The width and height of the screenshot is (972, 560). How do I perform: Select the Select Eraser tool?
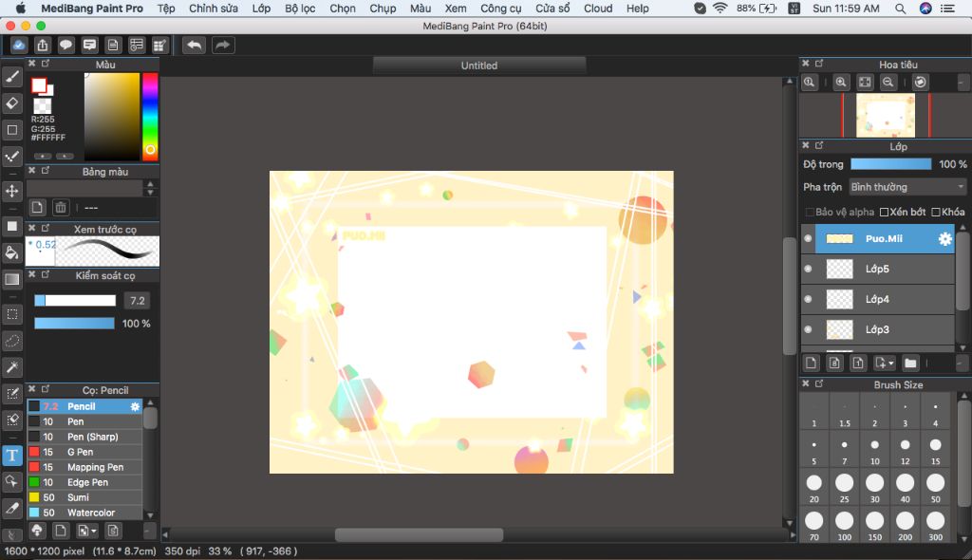pos(11,420)
